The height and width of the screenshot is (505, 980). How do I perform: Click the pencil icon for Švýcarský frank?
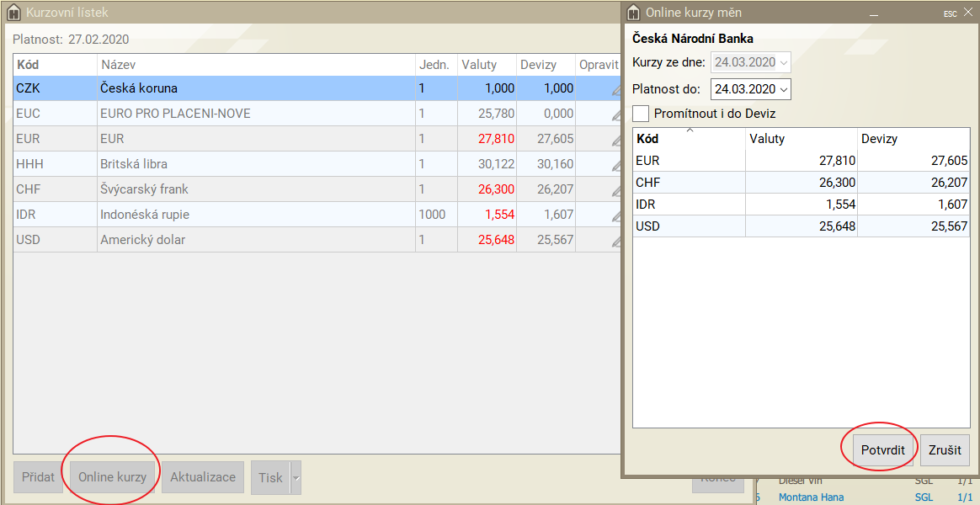point(616,190)
